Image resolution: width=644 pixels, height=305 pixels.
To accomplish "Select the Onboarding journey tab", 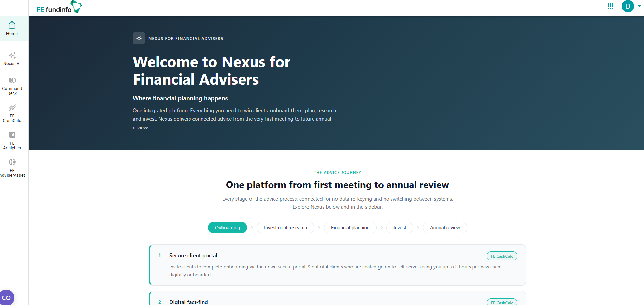I will [227, 228].
